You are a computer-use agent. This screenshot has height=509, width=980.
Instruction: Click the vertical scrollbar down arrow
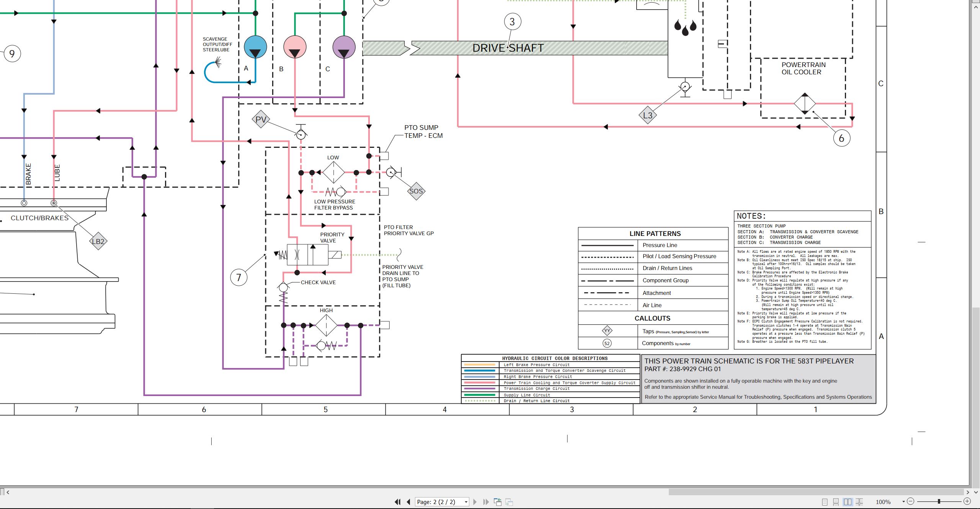coord(976,492)
